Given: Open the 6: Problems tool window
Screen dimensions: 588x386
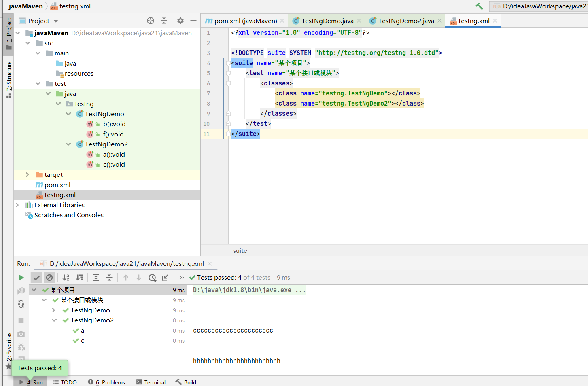Looking at the screenshot, I should [106, 382].
